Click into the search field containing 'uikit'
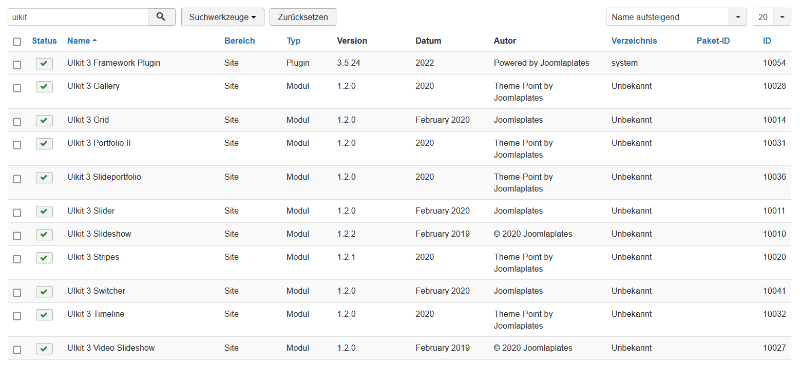 (78, 17)
